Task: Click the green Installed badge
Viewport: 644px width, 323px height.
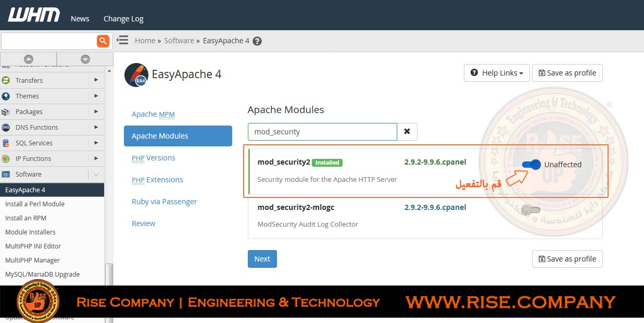Action: point(327,163)
